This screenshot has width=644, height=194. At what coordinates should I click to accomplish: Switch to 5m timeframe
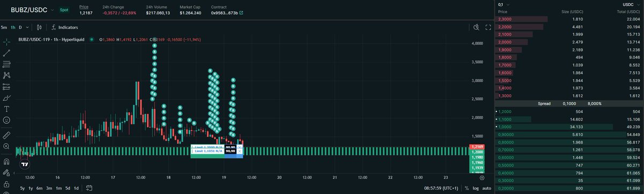click(4, 27)
